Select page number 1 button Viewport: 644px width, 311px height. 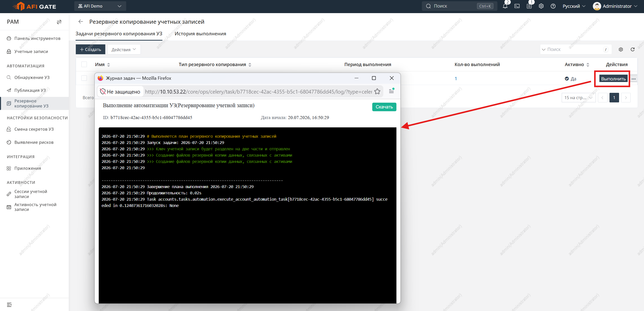tap(614, 98)
